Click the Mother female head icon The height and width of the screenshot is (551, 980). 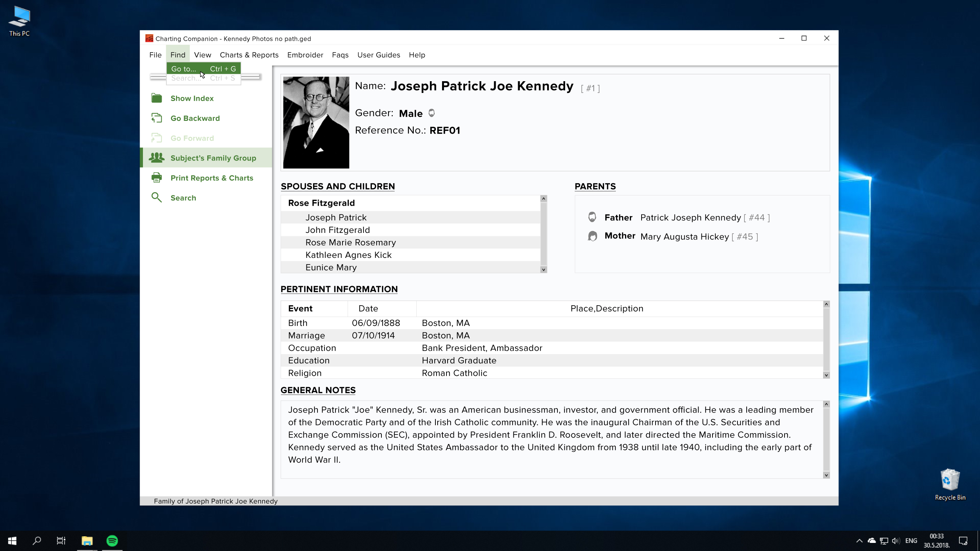click(592, 236)
